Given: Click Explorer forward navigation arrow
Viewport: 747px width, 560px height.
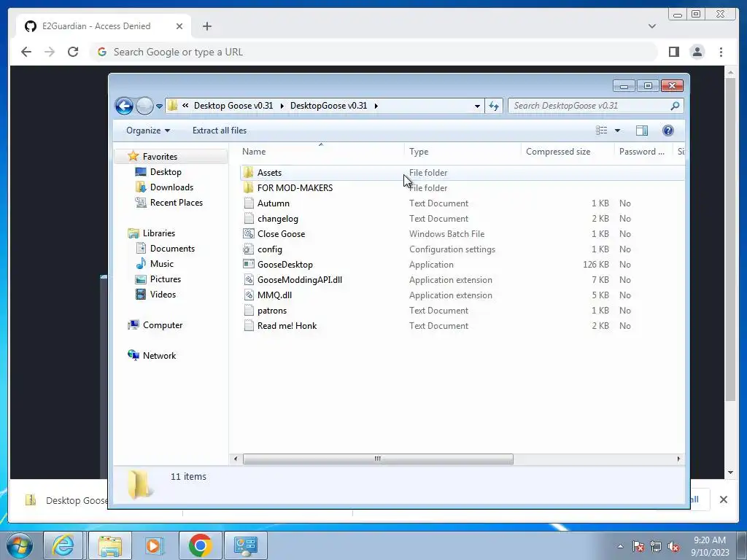Looking at the screenshot, I should [x=144, y=106].
